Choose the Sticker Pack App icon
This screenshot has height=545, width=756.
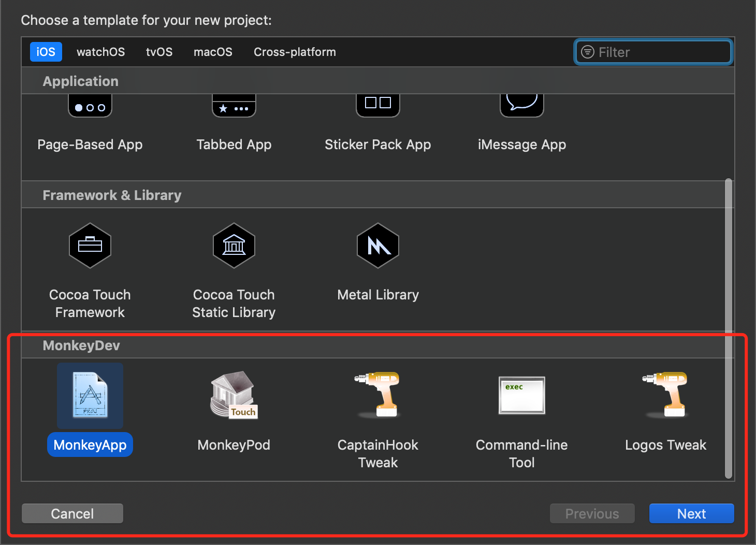[x=378, y=106]
